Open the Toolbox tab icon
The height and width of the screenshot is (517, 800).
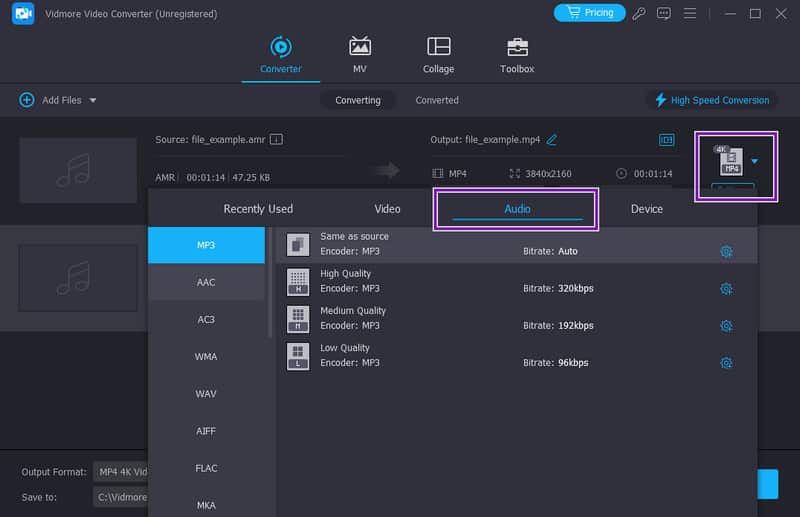click(517, 47)
